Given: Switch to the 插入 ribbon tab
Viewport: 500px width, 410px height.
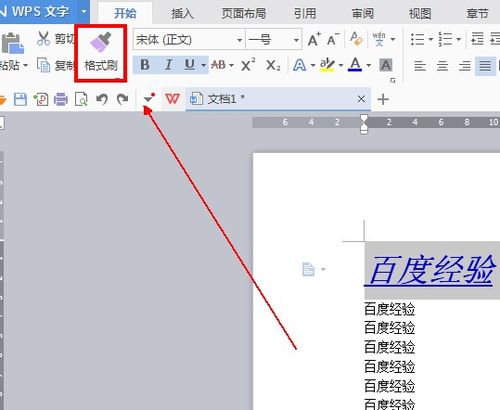Looking at the screenshot, I should point(182,14).
